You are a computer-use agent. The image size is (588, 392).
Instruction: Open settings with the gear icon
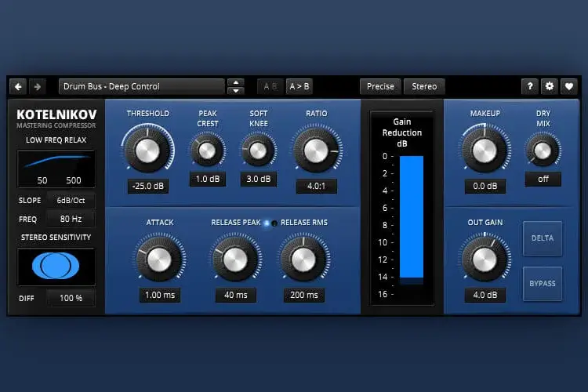[x=549, y=86]
